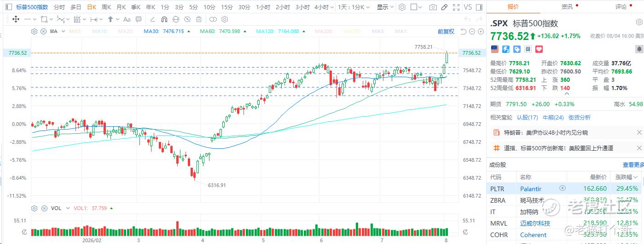Click the add-to-favorites heart icon
The height and width of the screenshot is (244, 644).
539,49
